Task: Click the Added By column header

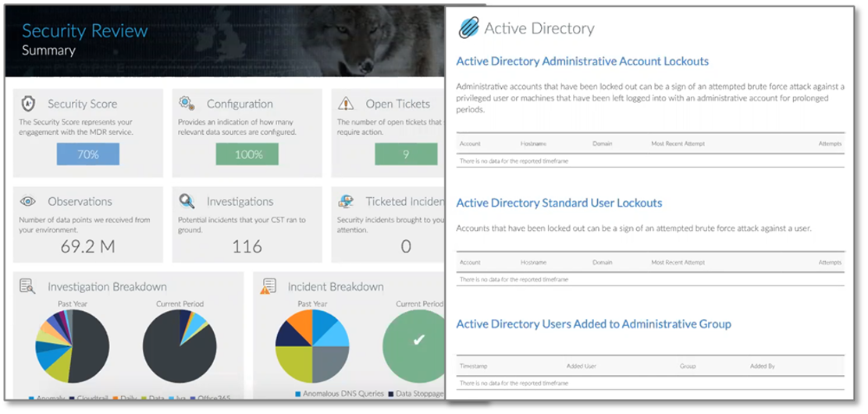Action: 763,366
